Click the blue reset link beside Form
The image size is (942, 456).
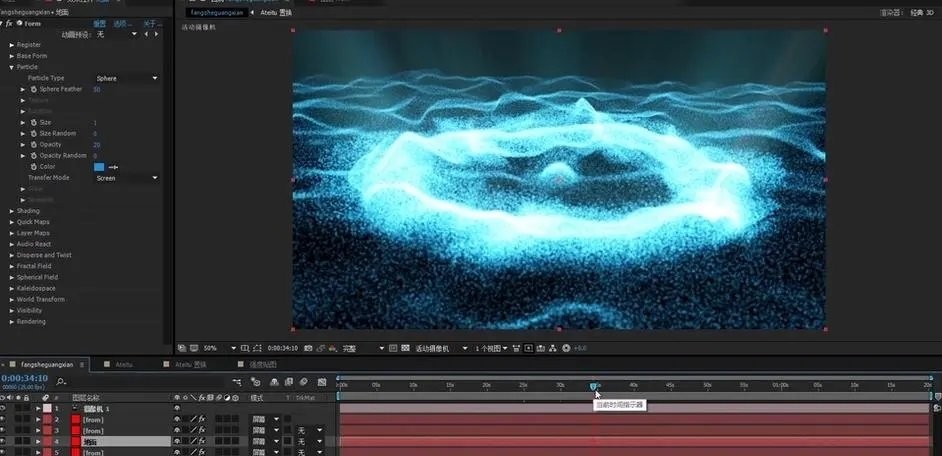click(x=99, y=24)
